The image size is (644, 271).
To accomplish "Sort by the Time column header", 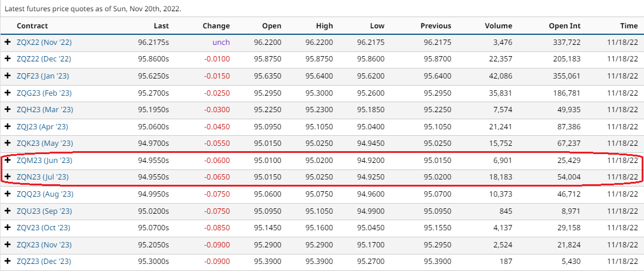I will pyautogui.click(x=629, y=26).
